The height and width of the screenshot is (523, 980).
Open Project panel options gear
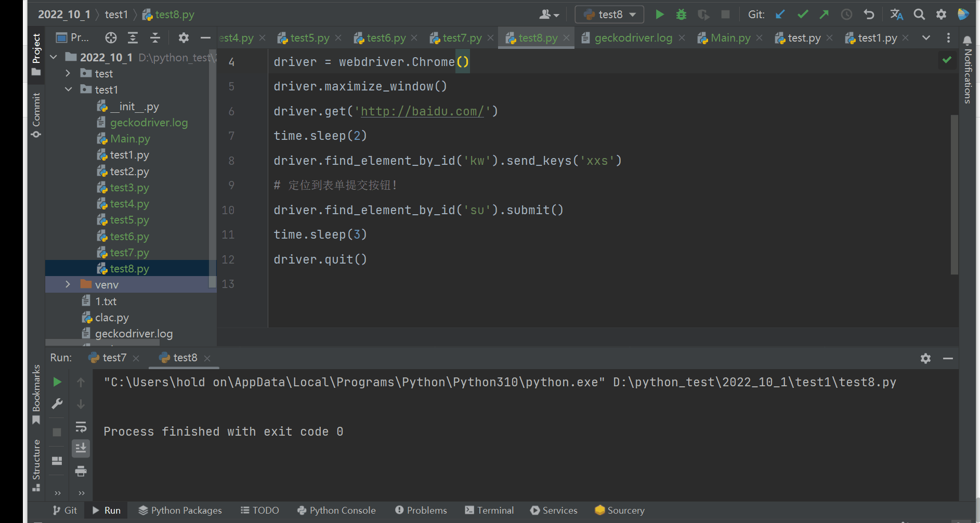point(184,37)
